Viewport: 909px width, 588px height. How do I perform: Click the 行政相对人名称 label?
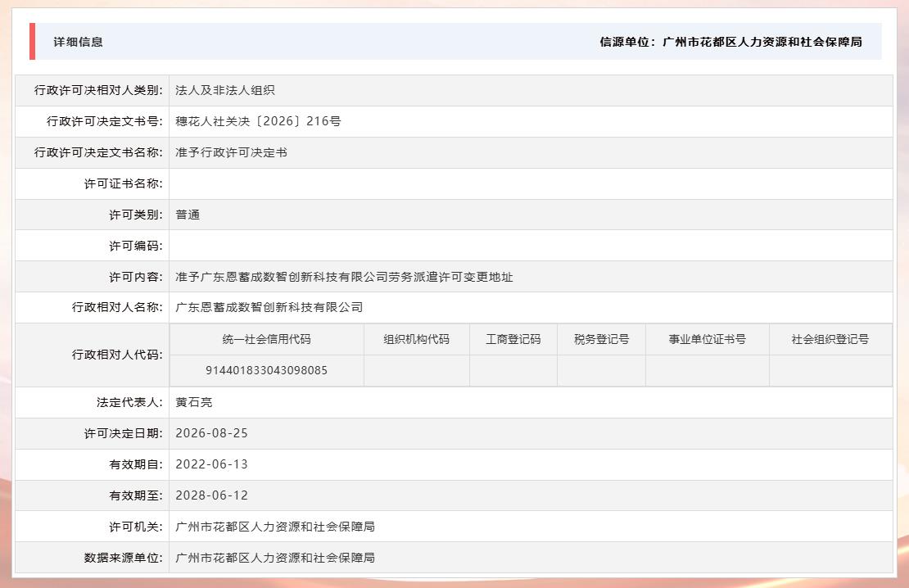pos(117,307)
